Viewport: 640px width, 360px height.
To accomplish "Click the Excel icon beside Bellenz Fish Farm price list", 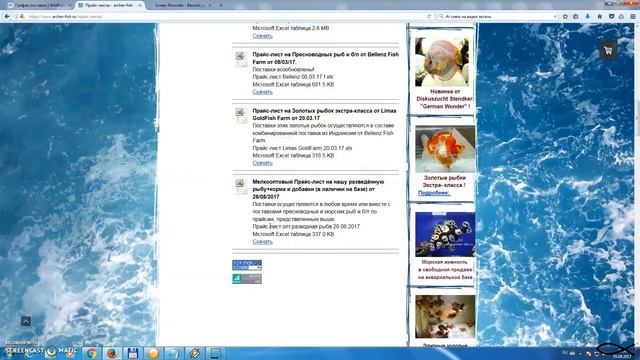I will (241, 59).
